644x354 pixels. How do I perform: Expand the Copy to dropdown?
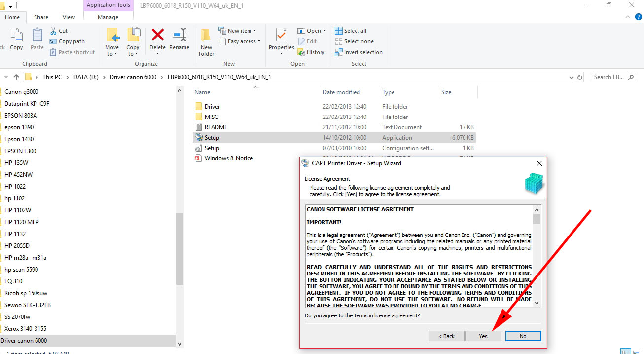133,53
